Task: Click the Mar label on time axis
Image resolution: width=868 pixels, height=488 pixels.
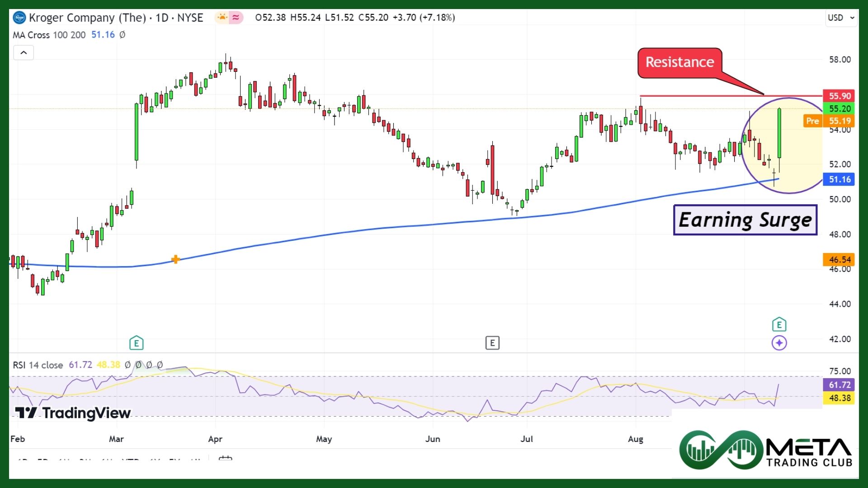Action: pos(116,439)
